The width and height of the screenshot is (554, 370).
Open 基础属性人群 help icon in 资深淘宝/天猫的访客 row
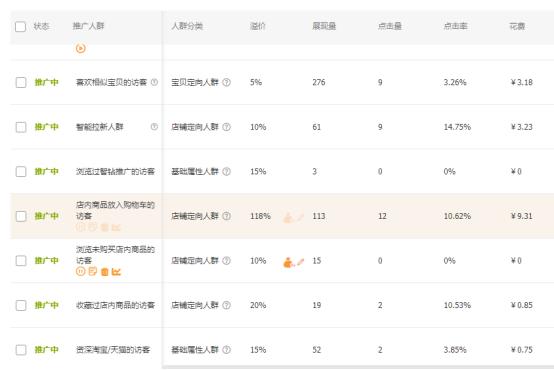tap(226, 350)
